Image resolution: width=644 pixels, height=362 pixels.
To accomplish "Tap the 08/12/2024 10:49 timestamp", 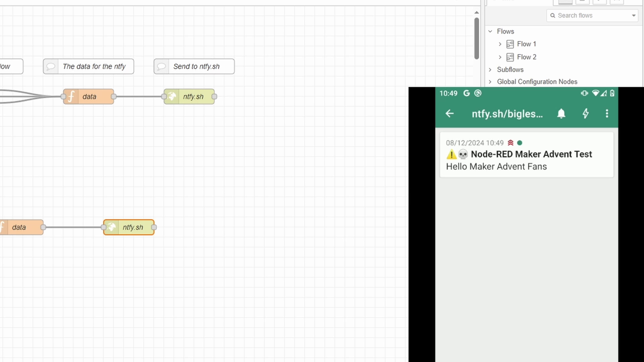I will click(475, 143).
